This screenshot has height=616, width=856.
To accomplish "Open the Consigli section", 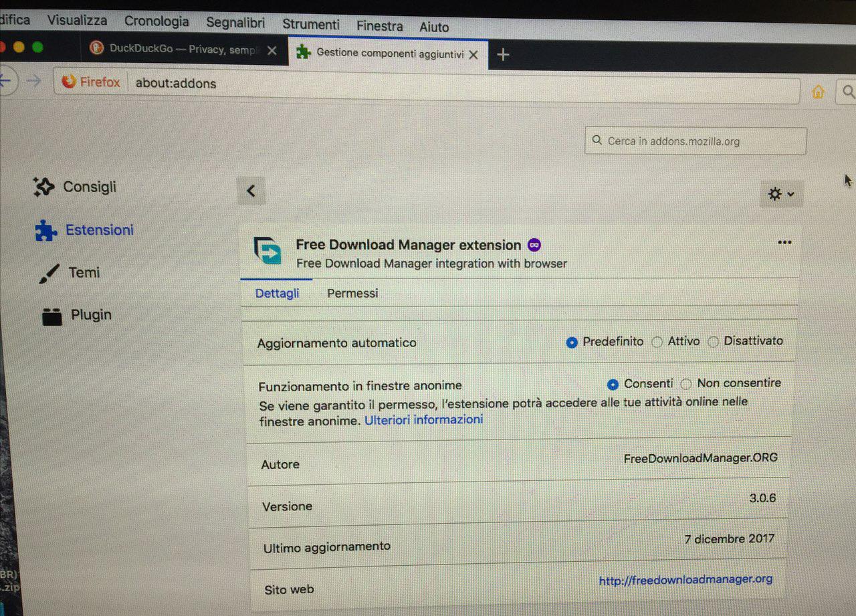I will pos(74,187).
